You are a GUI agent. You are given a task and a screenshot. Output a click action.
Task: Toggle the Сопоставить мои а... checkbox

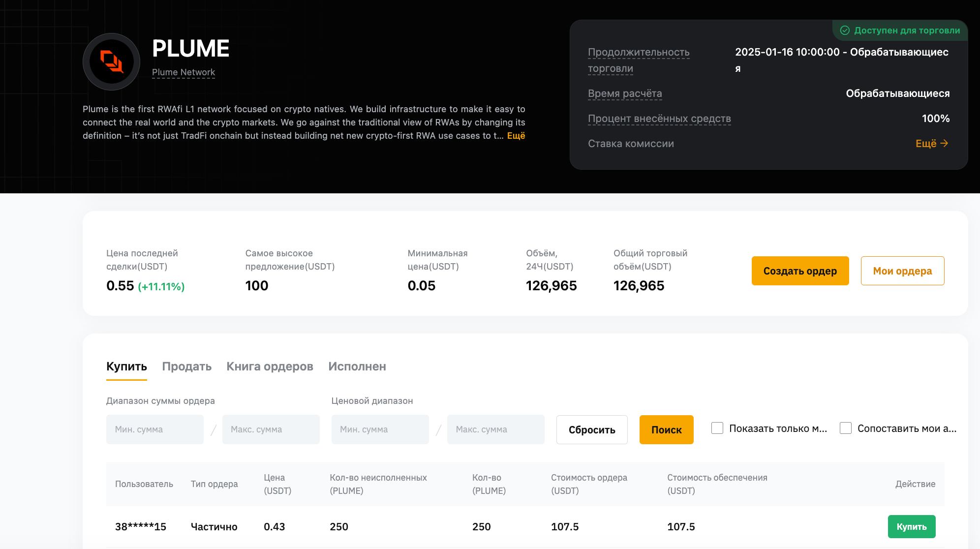click(846, 428)
